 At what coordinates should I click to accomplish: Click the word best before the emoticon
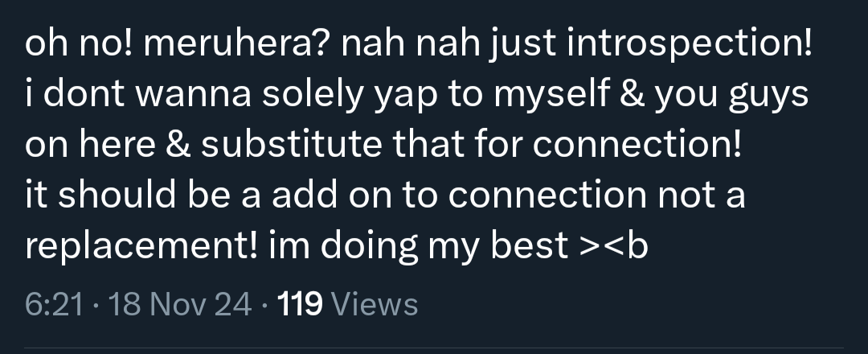pos(529,245)
